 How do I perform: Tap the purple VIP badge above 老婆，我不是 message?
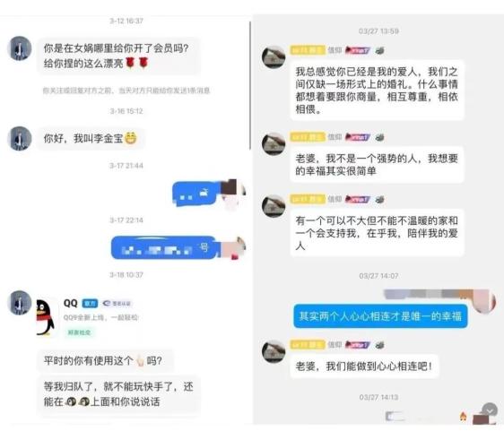tap(358, 137)
